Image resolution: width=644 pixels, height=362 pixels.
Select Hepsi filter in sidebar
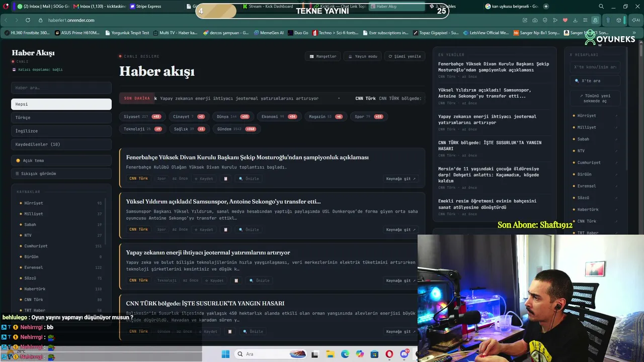coord(61,104)
